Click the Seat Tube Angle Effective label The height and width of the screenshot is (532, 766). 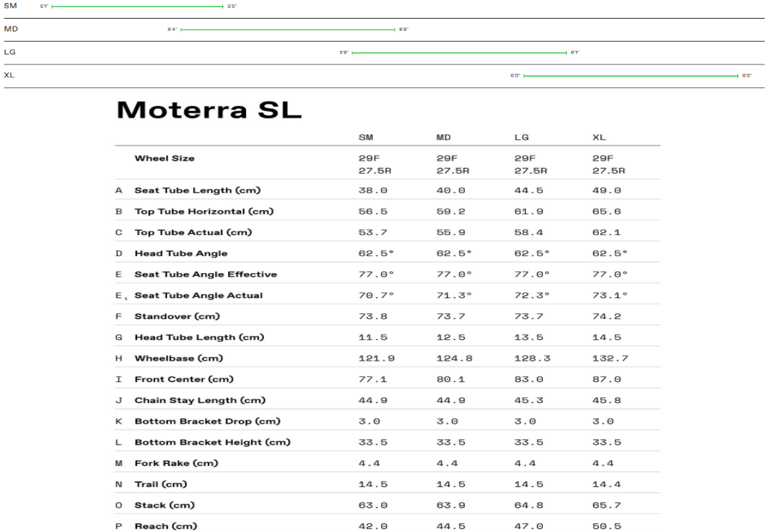205,275
